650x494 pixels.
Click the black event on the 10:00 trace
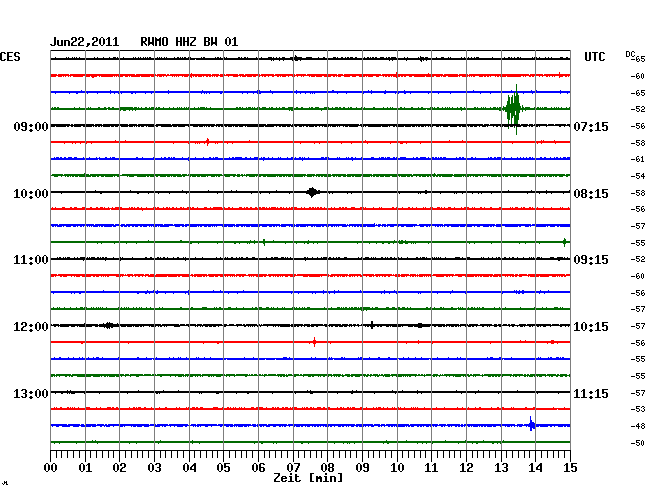coord(313,192)
